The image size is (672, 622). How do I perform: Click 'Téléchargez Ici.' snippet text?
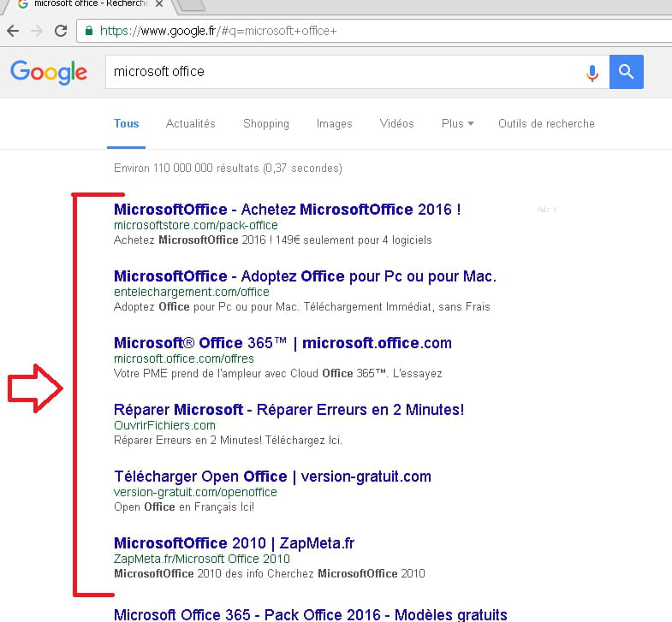pyautogui.click(x=303, y=441)
